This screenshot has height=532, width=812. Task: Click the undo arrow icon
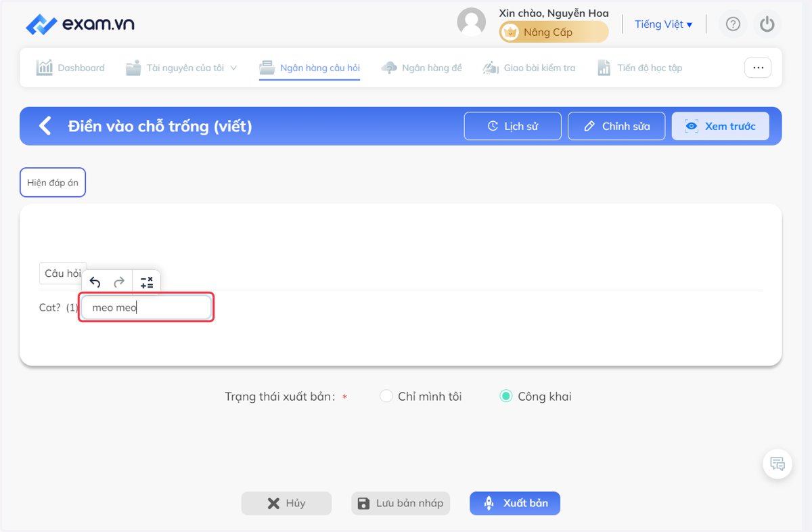(x=95, y=282)
